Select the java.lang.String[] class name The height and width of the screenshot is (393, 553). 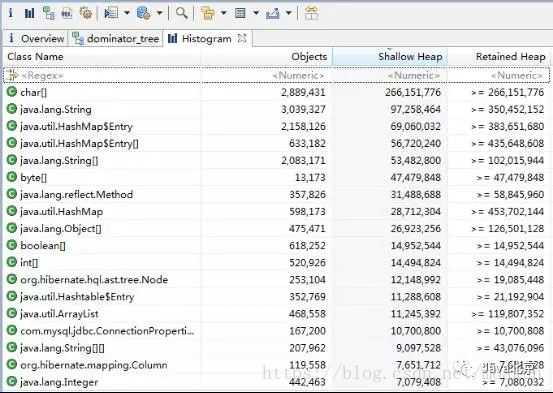click(x=59, y=161)
